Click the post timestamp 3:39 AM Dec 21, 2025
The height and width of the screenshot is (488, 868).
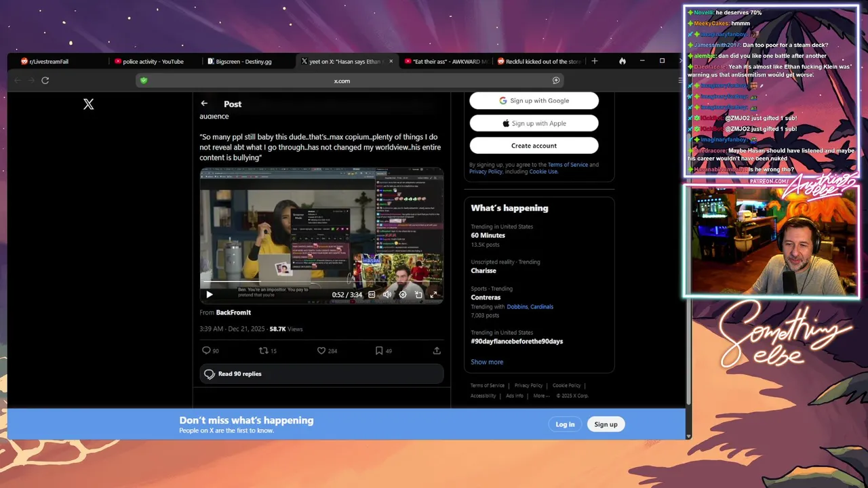[233, 329]
